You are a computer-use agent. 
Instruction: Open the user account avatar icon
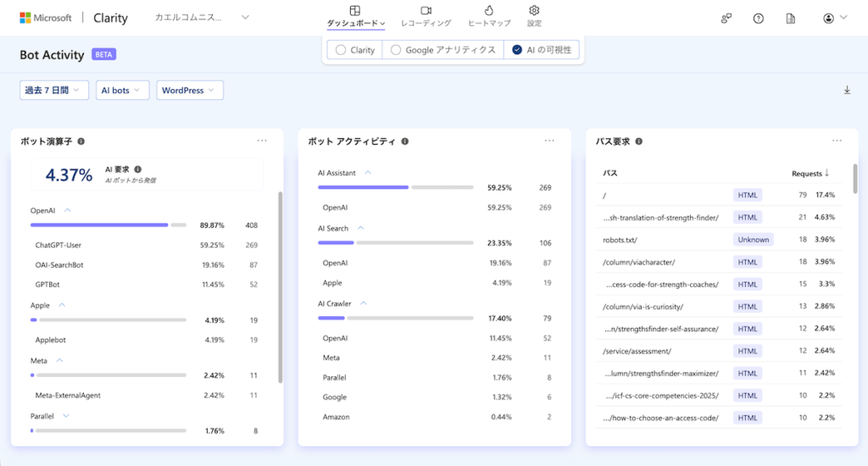(x=828, y=19)
